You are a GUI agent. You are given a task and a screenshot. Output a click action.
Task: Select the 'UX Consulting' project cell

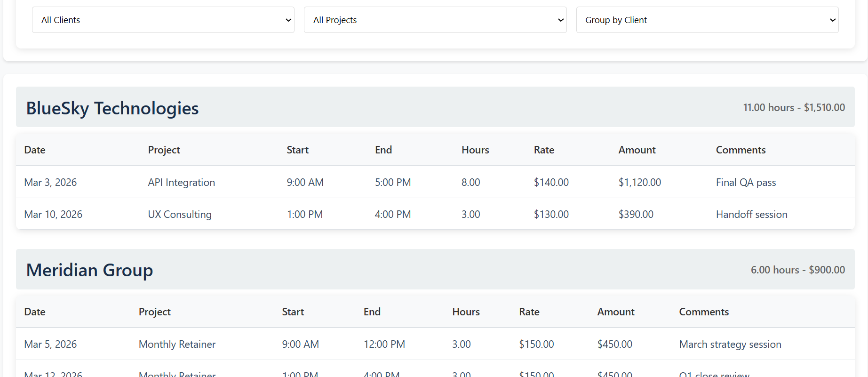tap(180, 214)
